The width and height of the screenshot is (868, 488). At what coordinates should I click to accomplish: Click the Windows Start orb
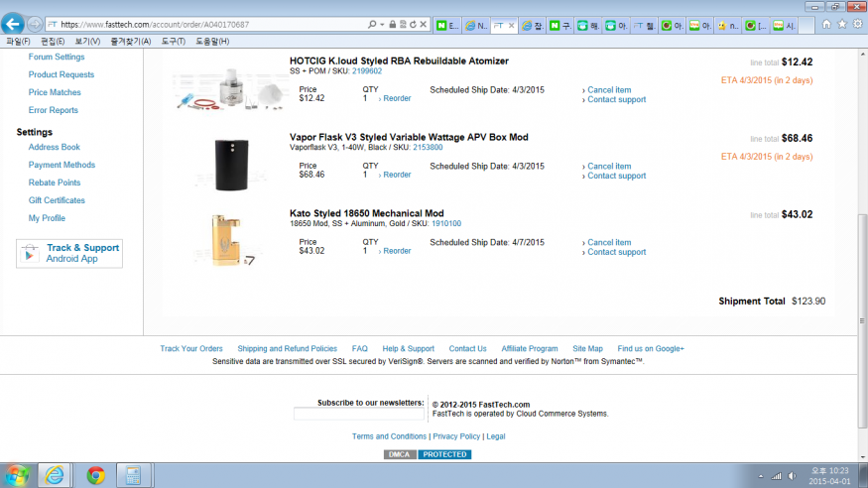pos(17,474)
